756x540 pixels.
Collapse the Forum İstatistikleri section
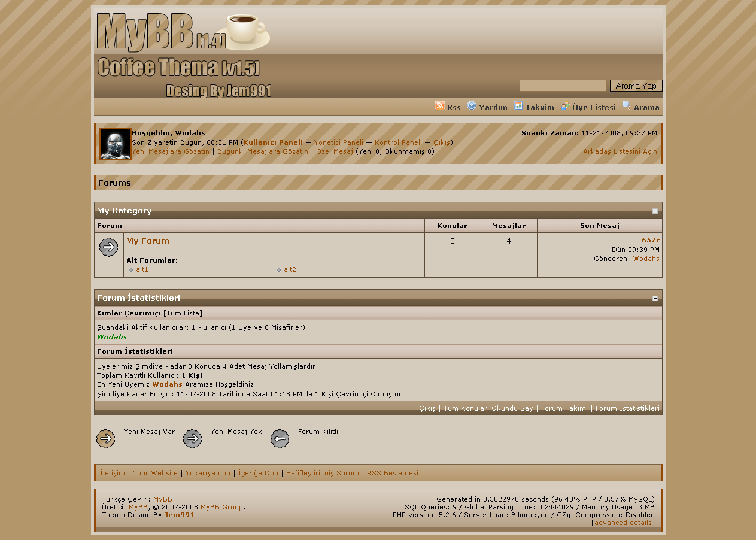pos(655,298)
